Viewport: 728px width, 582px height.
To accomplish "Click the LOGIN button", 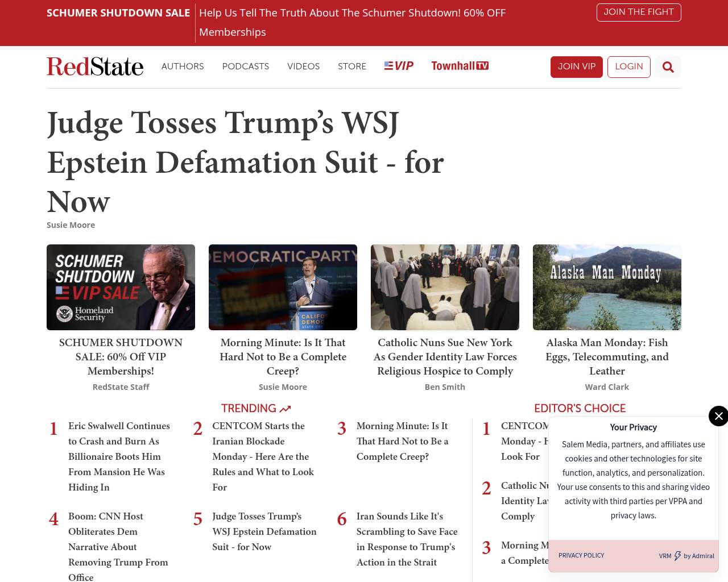I will pyautogui.click(x=628, y=66).
